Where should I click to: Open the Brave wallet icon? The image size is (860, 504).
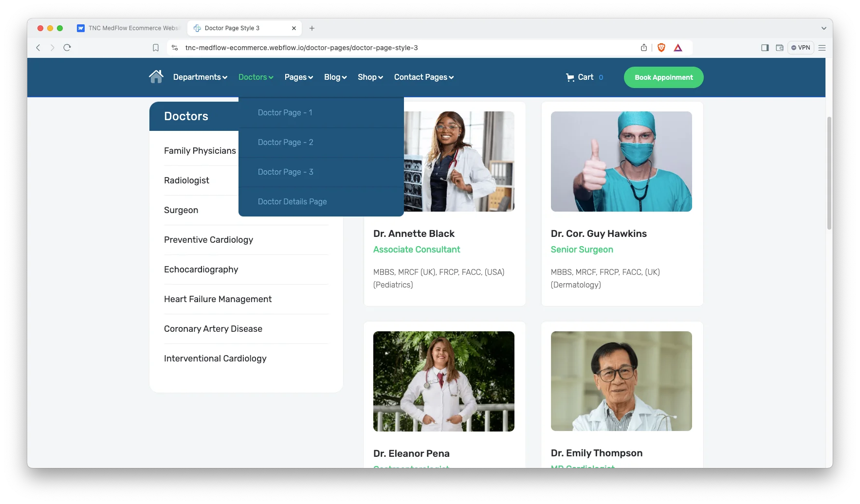coord(779,48)
